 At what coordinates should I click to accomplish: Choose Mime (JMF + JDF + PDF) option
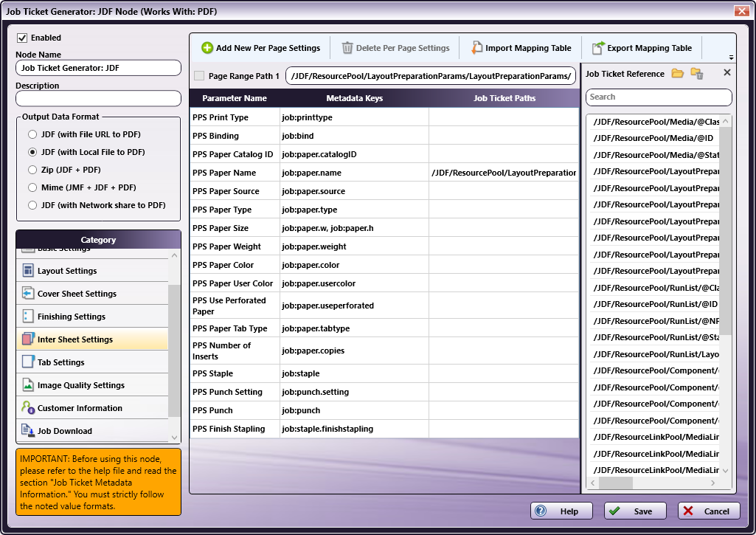[32, 187]
